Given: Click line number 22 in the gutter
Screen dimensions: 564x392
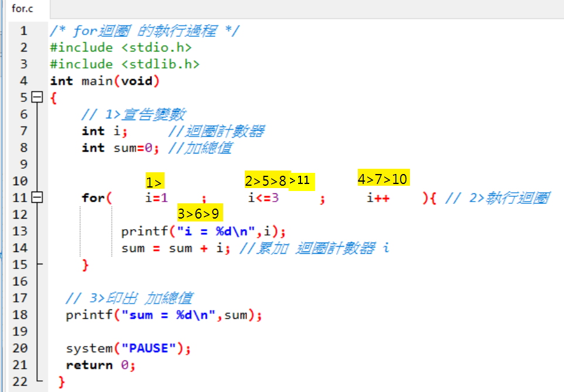Looking at the screenshot, I should 20,381.
